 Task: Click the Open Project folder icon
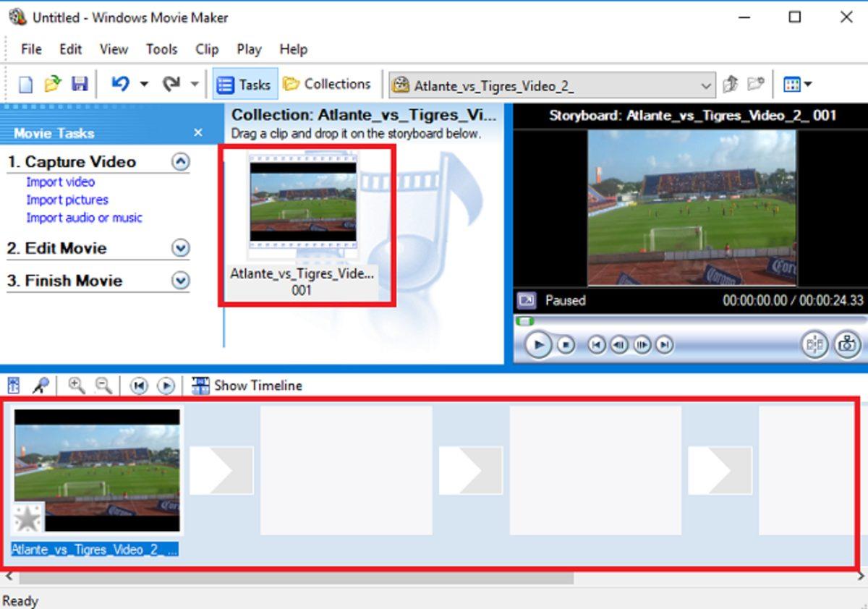52,85
